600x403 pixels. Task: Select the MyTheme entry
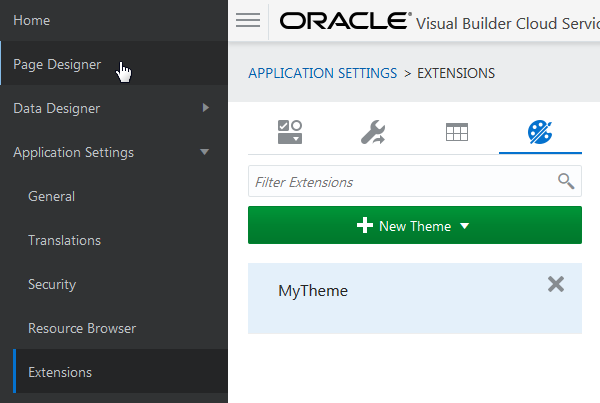415,299
